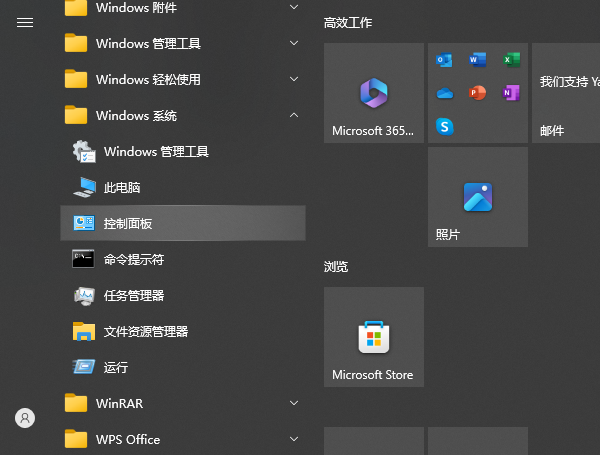Launch Word from the Office tile group

click(478, 60)
